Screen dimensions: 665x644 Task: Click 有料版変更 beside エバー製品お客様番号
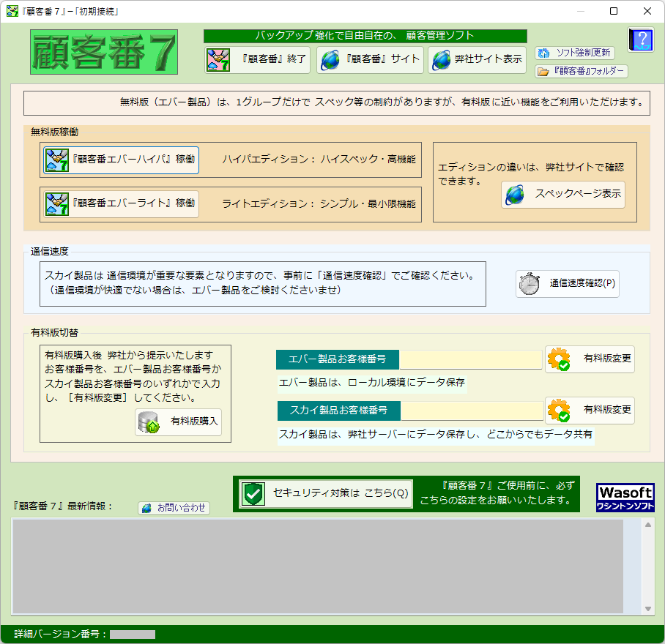pos(590,359)
